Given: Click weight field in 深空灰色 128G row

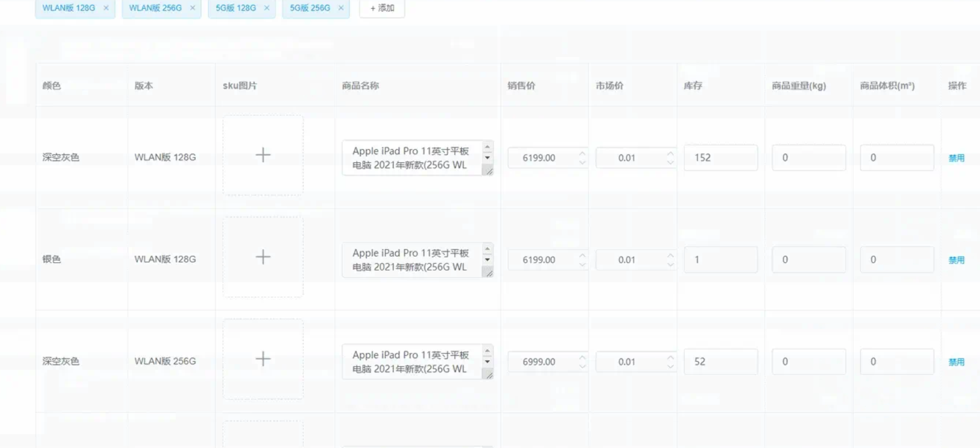Looking at the screenshot, I should pos(809,157).
